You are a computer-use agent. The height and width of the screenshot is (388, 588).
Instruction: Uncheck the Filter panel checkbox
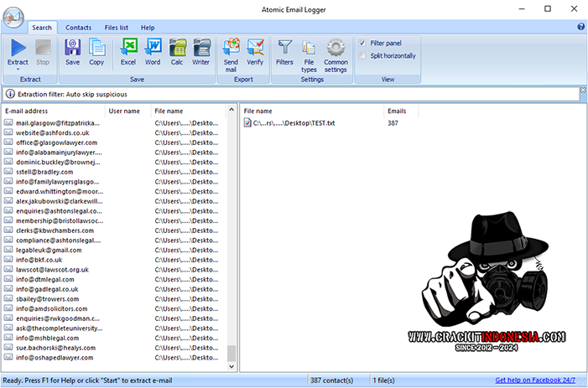[x=362, y=43]
